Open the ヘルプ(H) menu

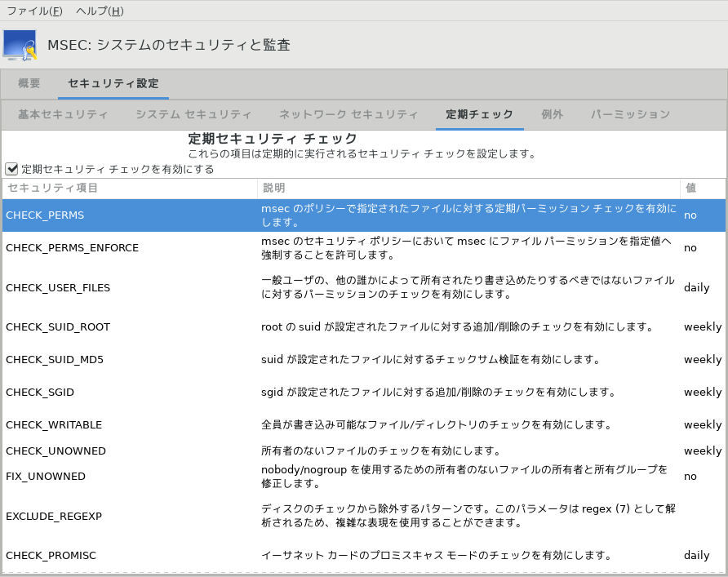click(x=100, y=11)
